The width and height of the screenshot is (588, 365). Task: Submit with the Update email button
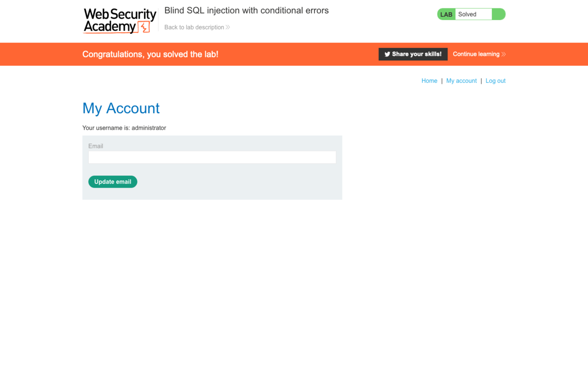pyautogui.click(x=113, y=182)
